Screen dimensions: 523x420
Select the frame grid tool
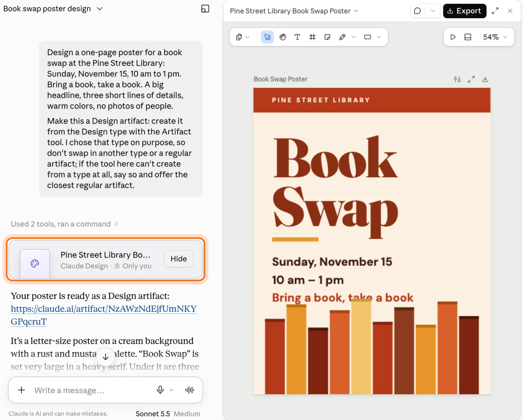coord(312,37)
